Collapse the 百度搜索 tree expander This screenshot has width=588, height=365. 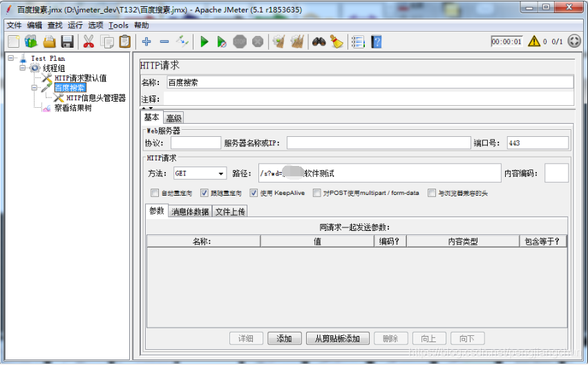(34, 88)
